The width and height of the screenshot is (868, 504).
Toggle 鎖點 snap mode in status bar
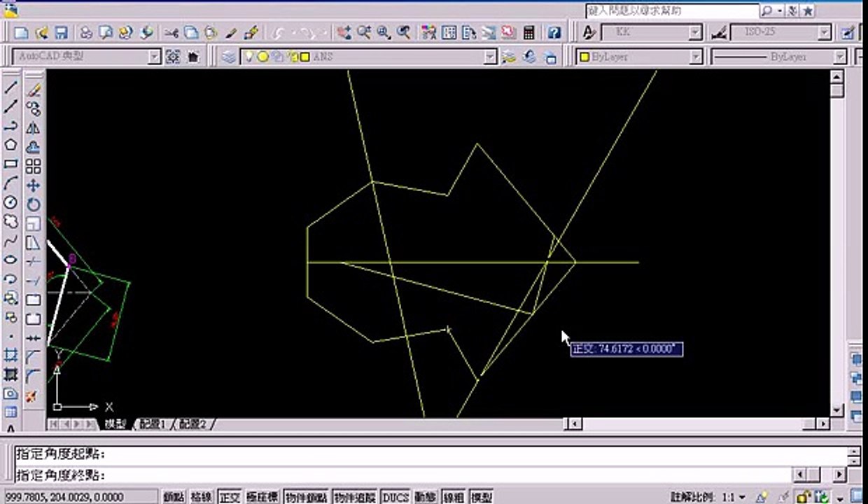(174, 497)
